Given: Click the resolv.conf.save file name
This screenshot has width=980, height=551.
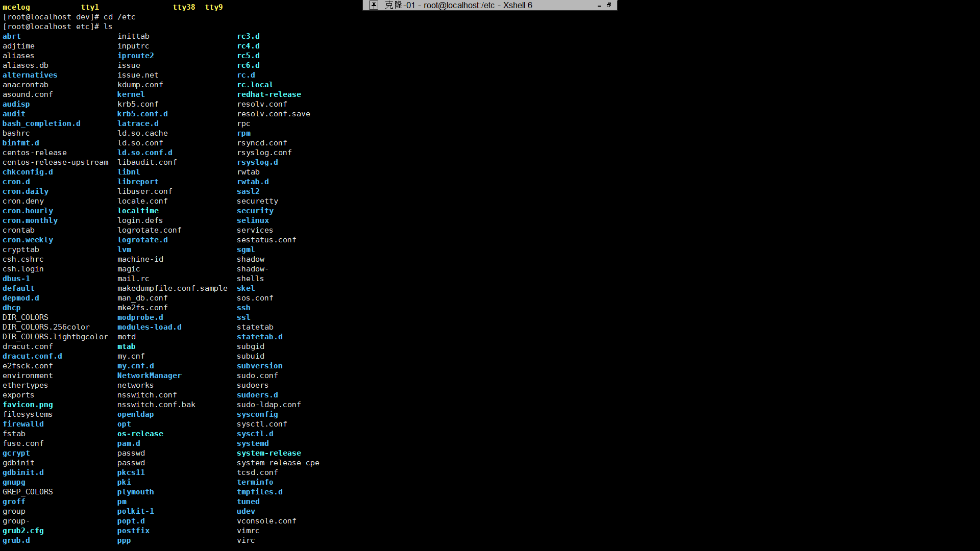Looking at the screenshot, I should 273,114.
